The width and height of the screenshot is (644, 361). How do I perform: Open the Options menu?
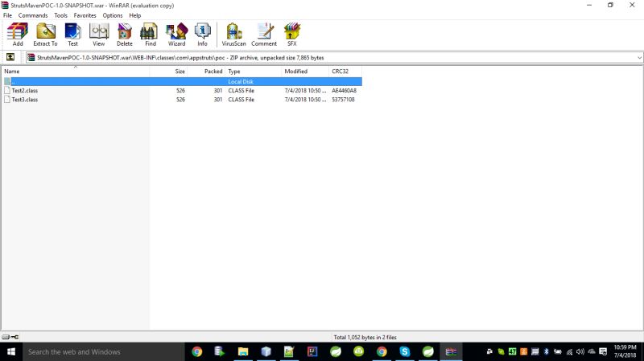click(x=113, y=15)
